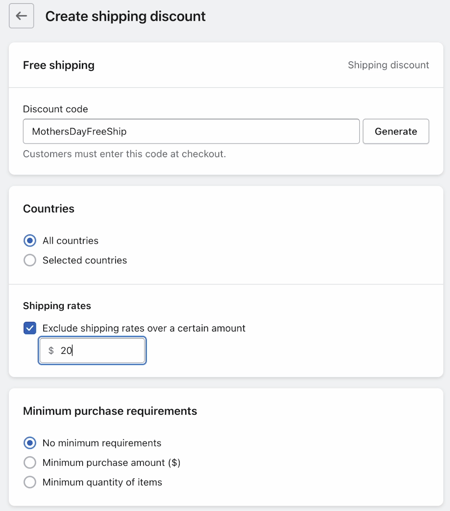
Task: Uncheck Exclude shipping rates over a certain amount
Action: pyautogui.click(x=30, y=328)
